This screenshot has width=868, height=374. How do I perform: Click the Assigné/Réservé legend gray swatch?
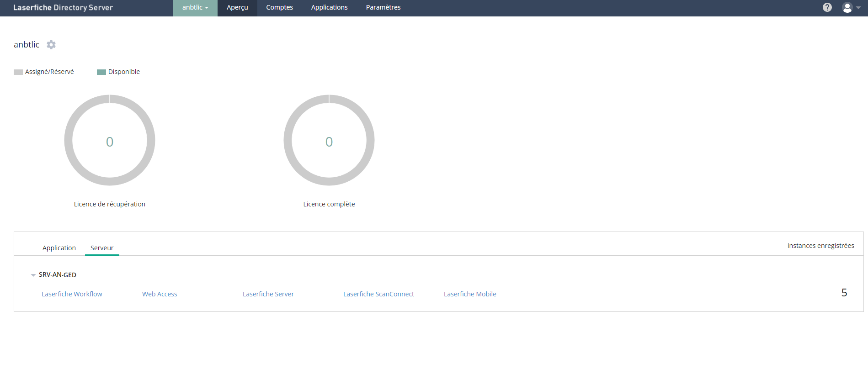(18, 72)
